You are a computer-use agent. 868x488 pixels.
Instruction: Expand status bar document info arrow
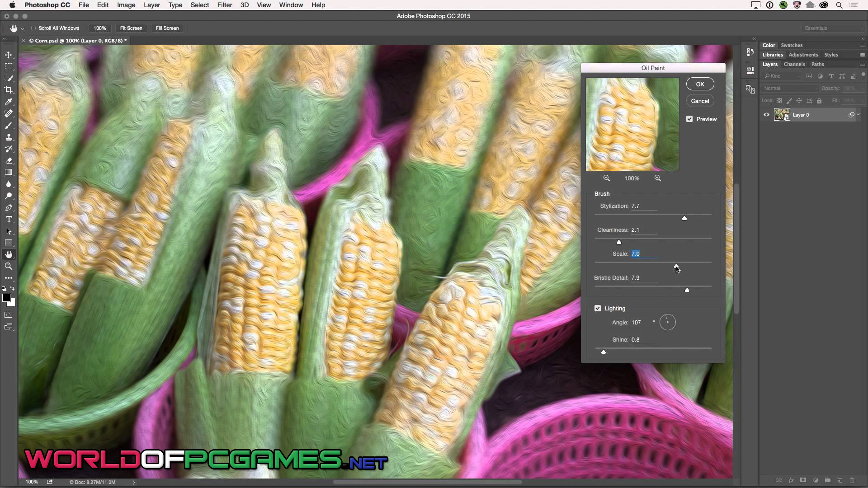pyautogui.click(x=134, y=482)
